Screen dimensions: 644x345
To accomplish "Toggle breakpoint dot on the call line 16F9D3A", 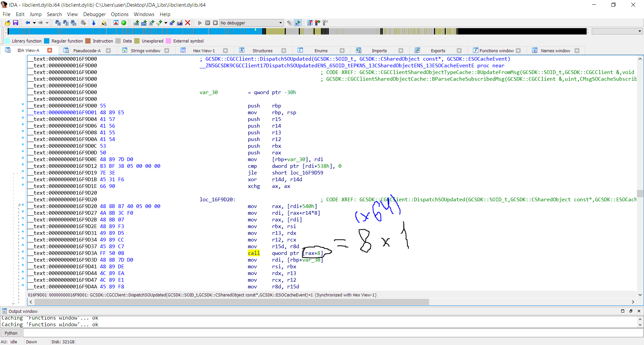I will 23,252.
